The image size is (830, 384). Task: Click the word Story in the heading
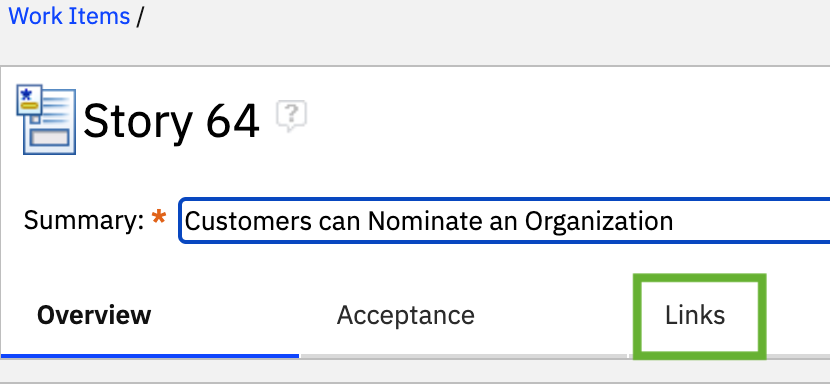(138, 121)
